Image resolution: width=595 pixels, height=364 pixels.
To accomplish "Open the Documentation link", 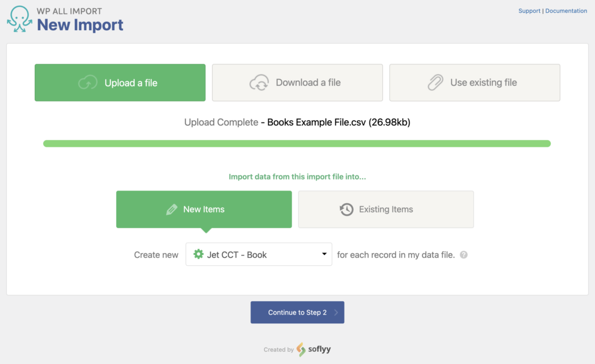I will (x=566, y=10).
